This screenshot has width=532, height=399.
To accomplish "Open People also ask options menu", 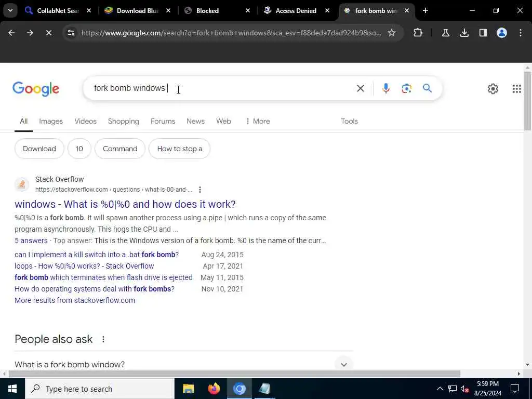I will [103, 339].
